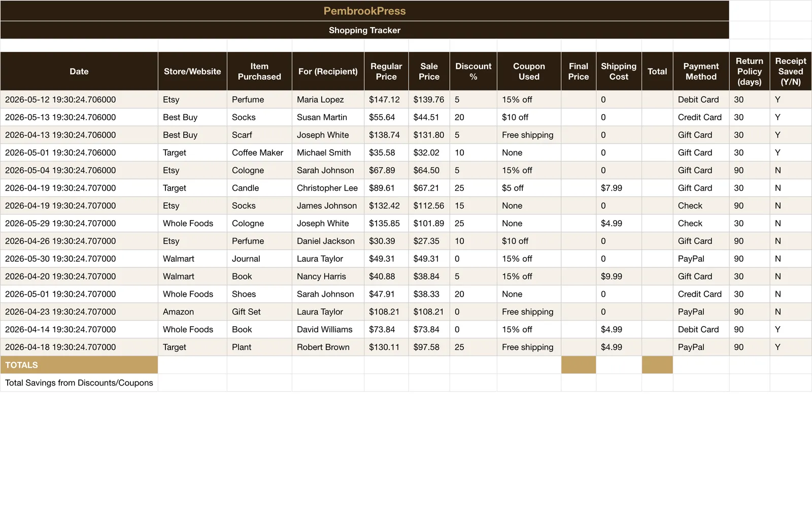812x522 pixels.
Task: Select the David Williams cell
Action: tap(328, 329)
